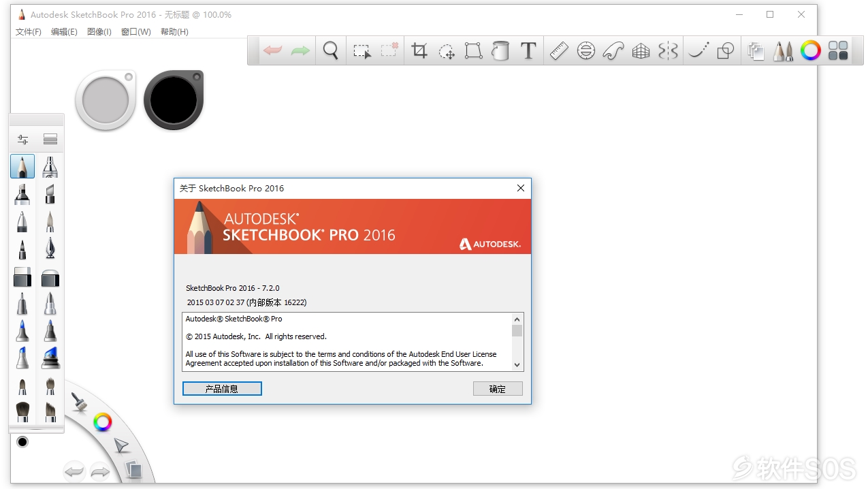Click the gray brush puck
This screenshot has width=868, height=489.
coord(106,100)
